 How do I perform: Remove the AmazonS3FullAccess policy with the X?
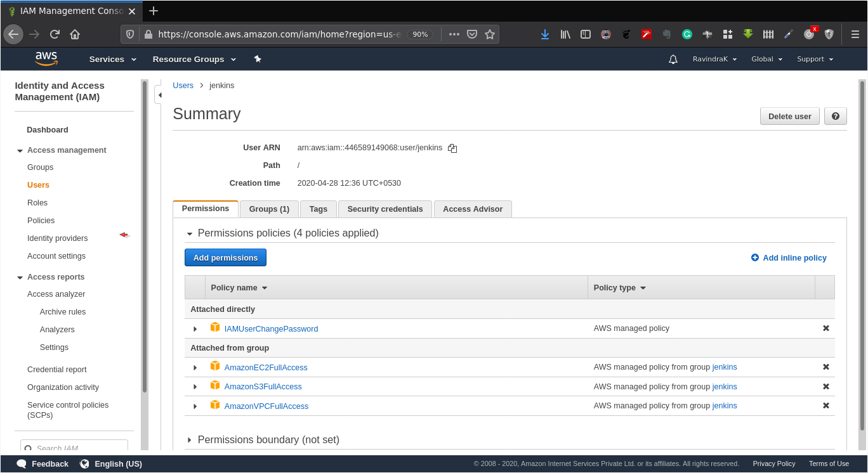click(826, 387)
